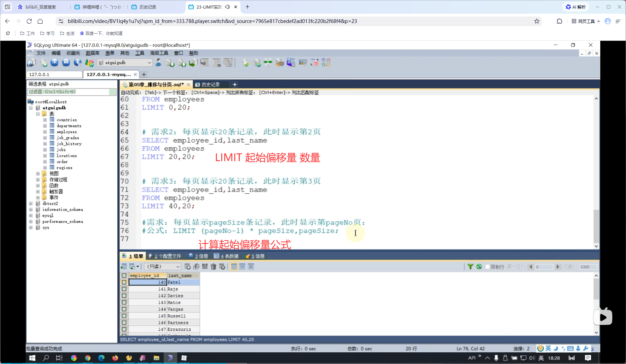Viewport: 626px width, 364px height.
Task: Click the AI analysis button in browser
Action: 576,7
